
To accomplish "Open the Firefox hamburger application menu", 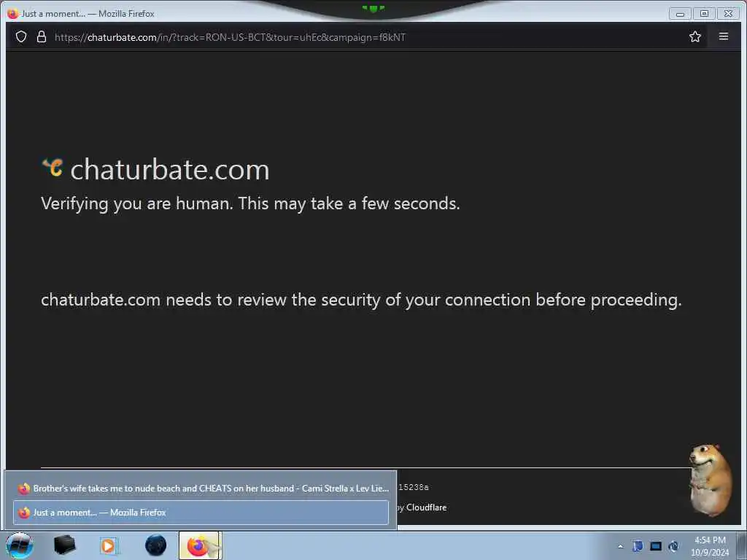I will (x=723, y=36).
